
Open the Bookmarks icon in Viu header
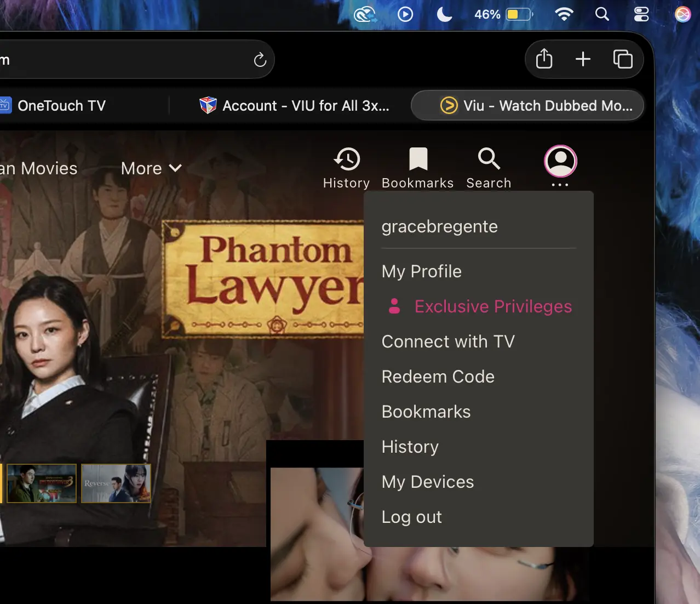pos(418,168)
